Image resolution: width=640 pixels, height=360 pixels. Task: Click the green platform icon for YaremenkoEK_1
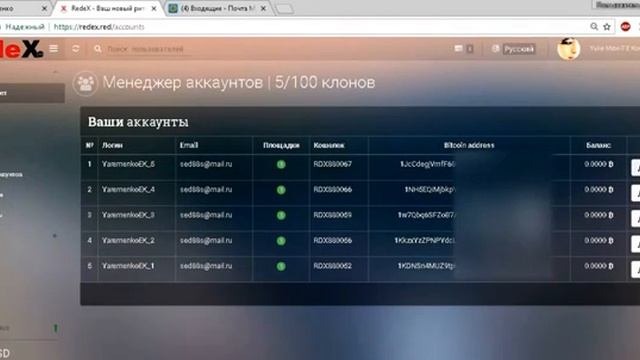coord(281,266)
